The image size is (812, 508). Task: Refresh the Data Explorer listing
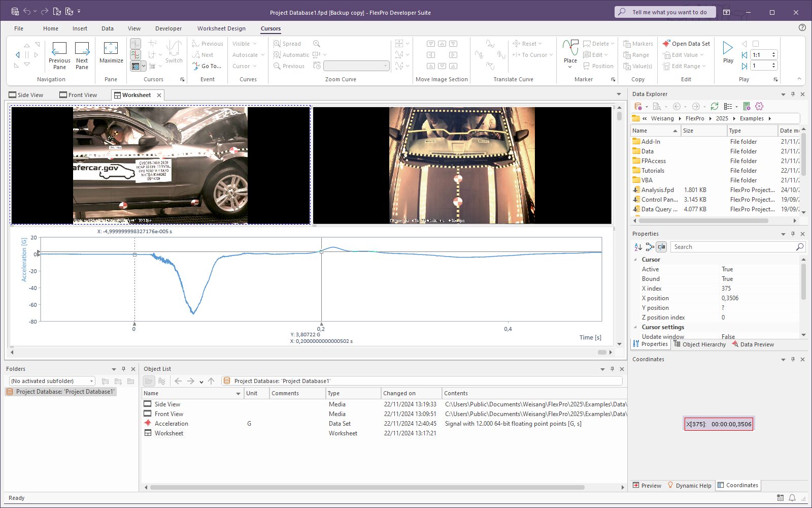714,106
